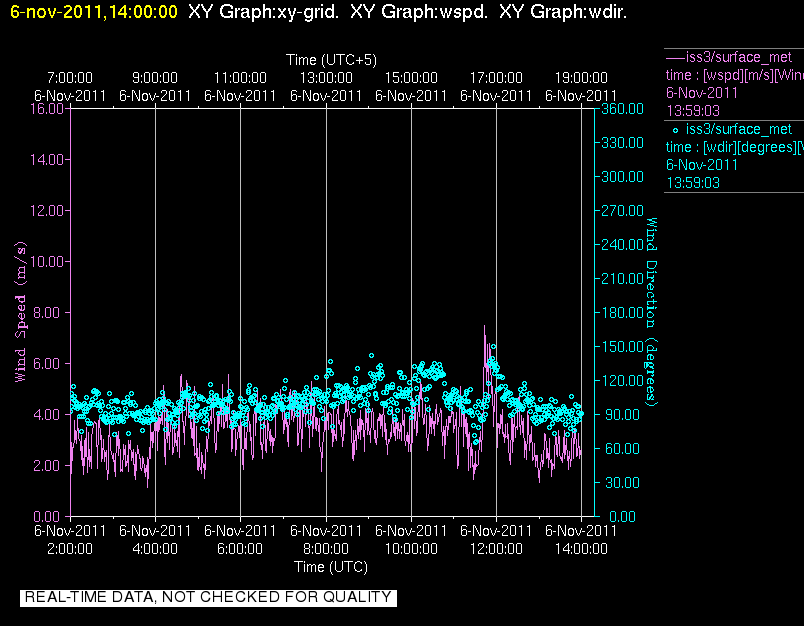
Task: Click the top axis label 11:00:00
Action: [240, 78]
